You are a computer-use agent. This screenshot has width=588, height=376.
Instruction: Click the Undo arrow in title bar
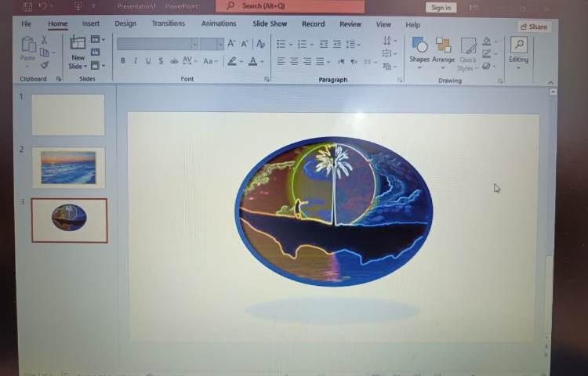point(44,6)
